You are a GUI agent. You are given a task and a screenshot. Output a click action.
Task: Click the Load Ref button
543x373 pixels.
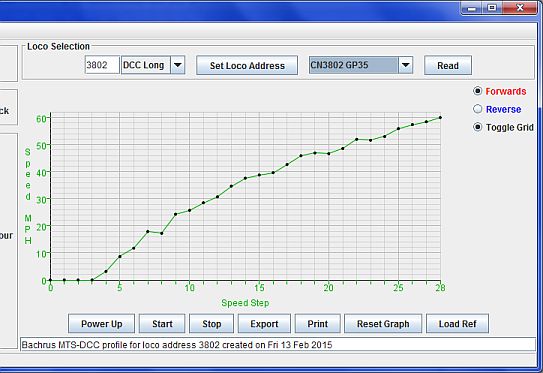(457, 323)
